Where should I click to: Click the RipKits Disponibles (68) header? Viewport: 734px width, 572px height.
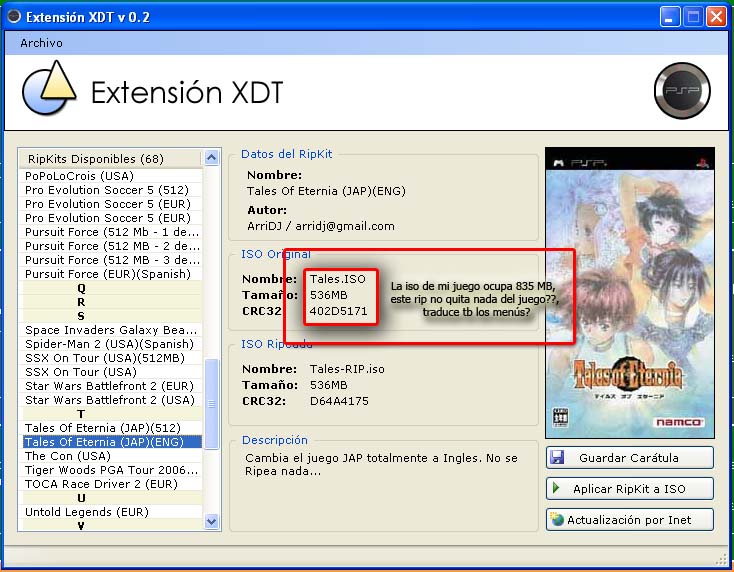tap(110, 159)
